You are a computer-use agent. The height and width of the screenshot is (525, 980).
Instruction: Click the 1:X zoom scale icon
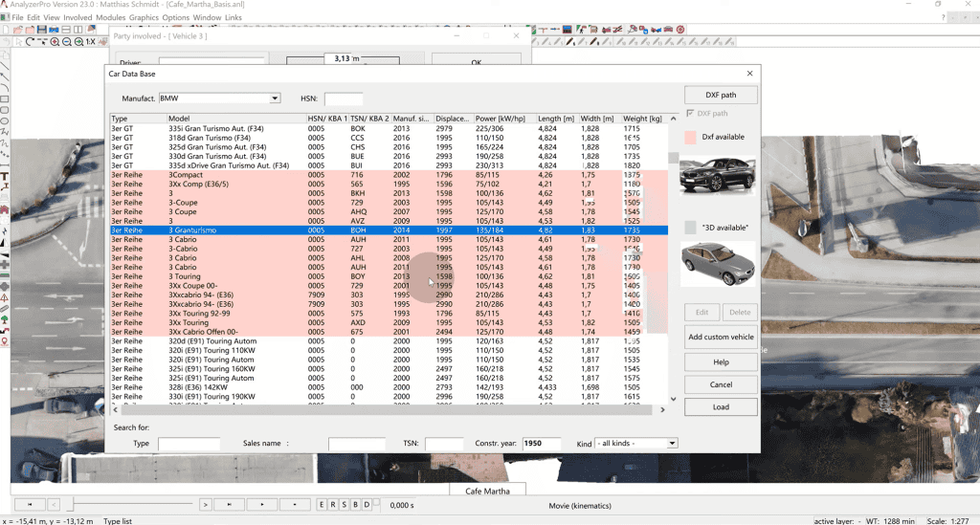(91, 42)
